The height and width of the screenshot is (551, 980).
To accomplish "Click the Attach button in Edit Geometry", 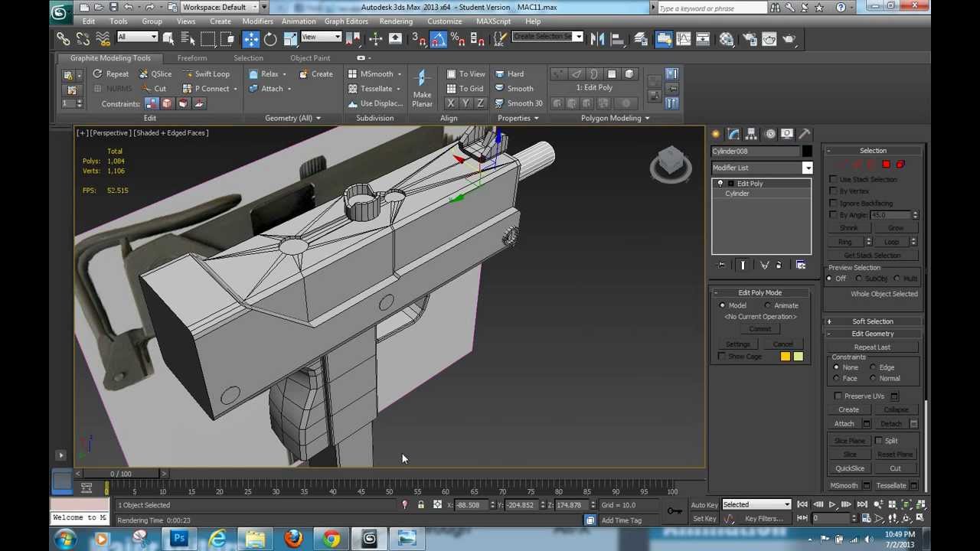I will tap(844, 424).
